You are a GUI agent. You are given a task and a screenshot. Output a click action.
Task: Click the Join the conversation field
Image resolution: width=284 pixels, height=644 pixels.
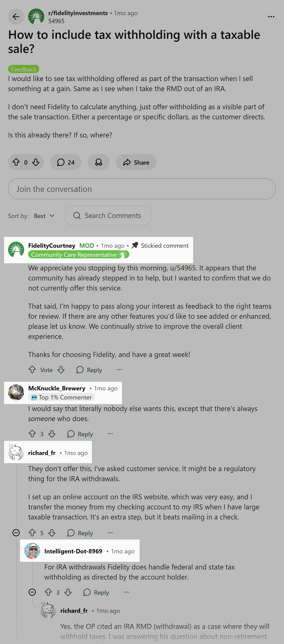pos(142,189)
